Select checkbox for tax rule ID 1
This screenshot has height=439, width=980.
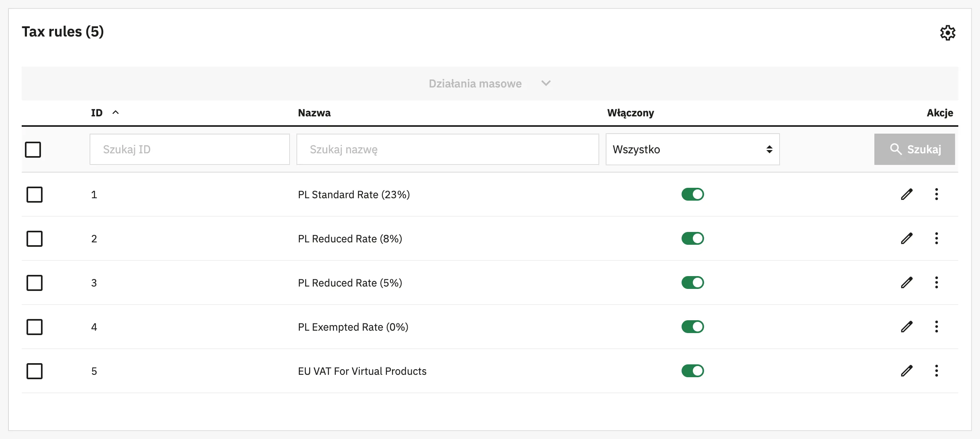tap(35, 194)
